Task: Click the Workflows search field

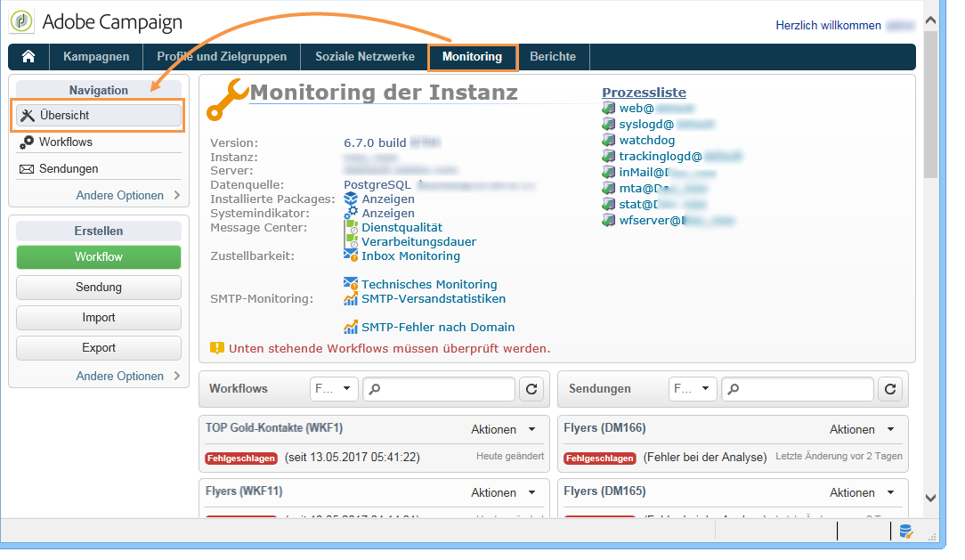Action: 439,389
